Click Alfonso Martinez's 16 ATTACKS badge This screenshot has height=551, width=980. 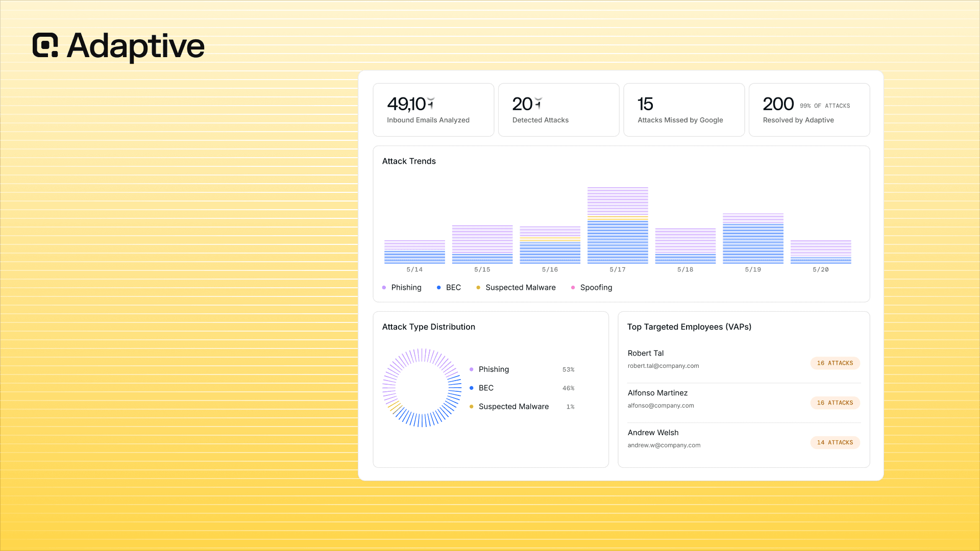click(x=835, y=403)
